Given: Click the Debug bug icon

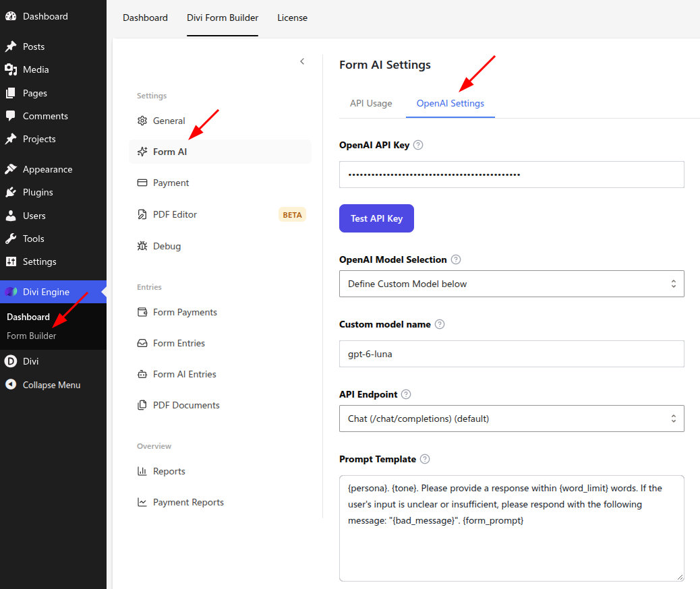Looking at the screenshot, I should pyautogui.click(x=142, y=246).
